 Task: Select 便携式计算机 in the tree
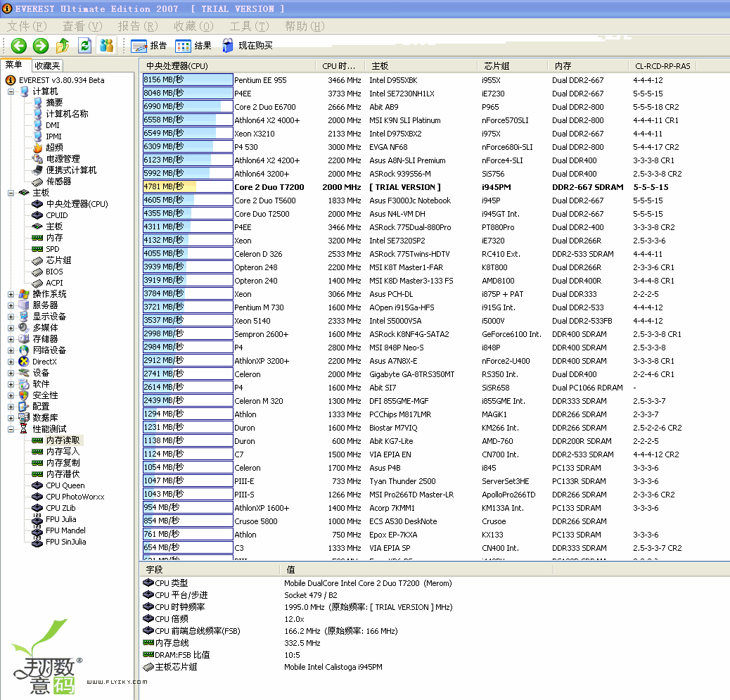click(71, 170)
